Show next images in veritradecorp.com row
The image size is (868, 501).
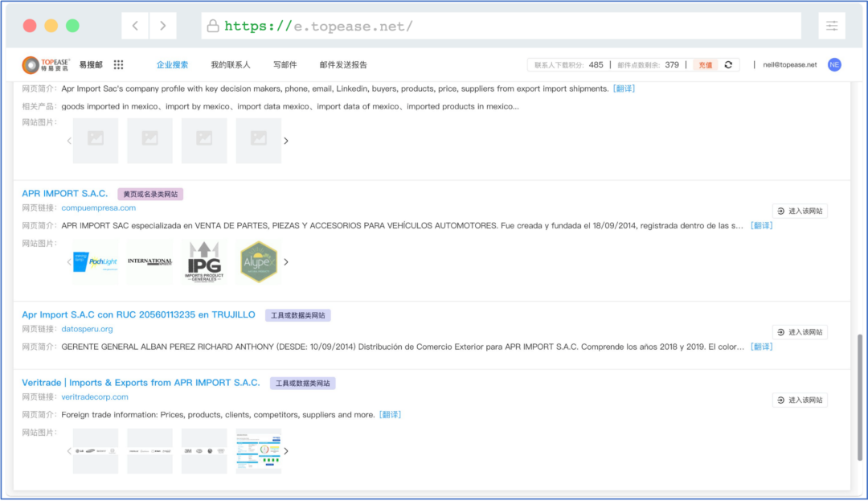[286, 451]
